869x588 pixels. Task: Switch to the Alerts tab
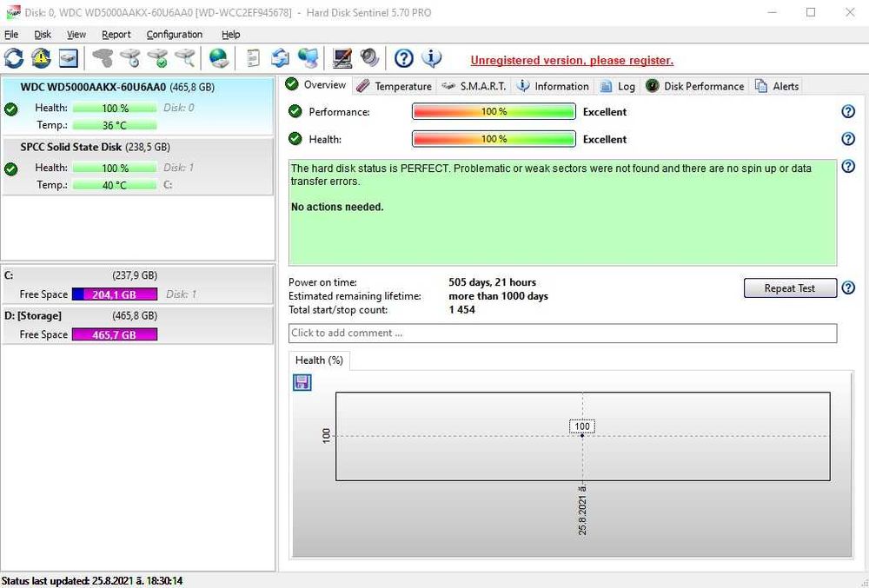coord(777,86)
